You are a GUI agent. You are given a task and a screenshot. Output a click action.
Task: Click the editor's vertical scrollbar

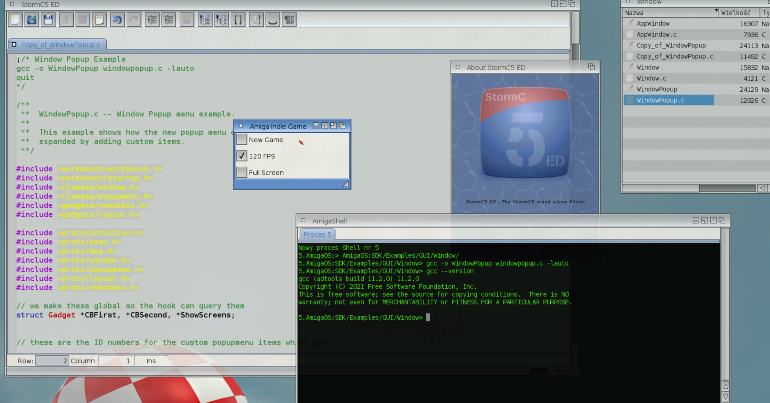coord(575,29)
